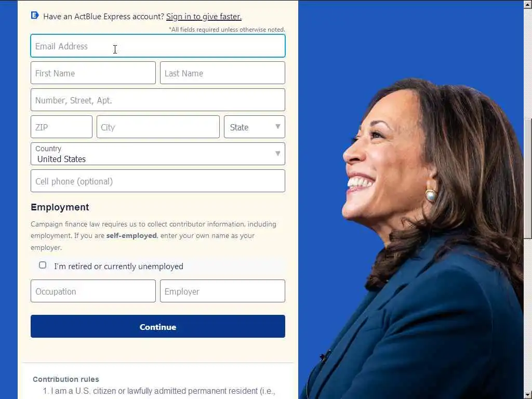
Task: Focus the Email Address field
Action: 158,46
